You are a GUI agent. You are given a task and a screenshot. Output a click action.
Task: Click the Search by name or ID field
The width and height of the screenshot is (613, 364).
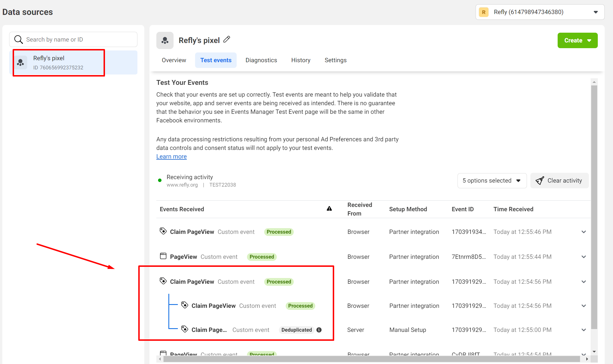(73, 40)
